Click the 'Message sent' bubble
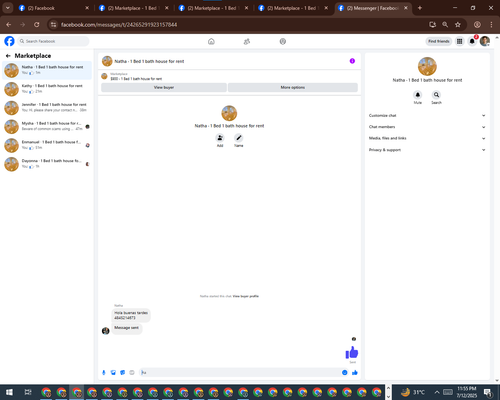This screenshot has width=500, height=400. (126, 328)
